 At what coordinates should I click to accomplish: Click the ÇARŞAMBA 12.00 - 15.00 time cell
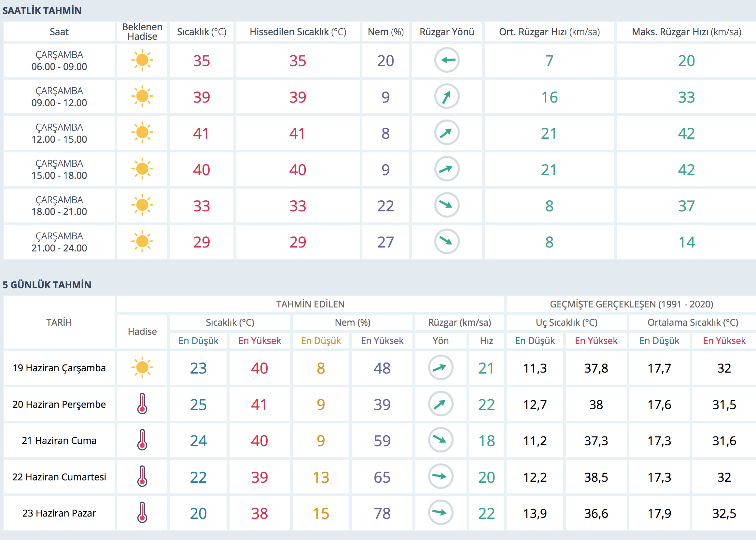59,133
